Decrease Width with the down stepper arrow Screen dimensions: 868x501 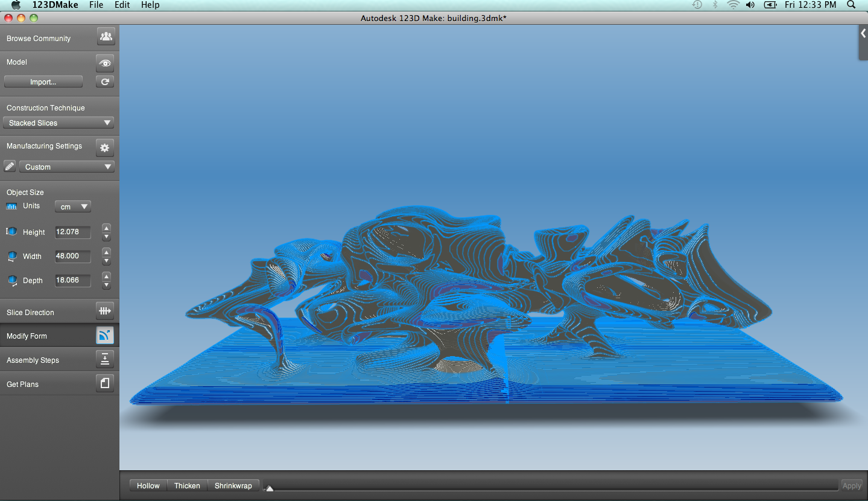coord(106,261)
